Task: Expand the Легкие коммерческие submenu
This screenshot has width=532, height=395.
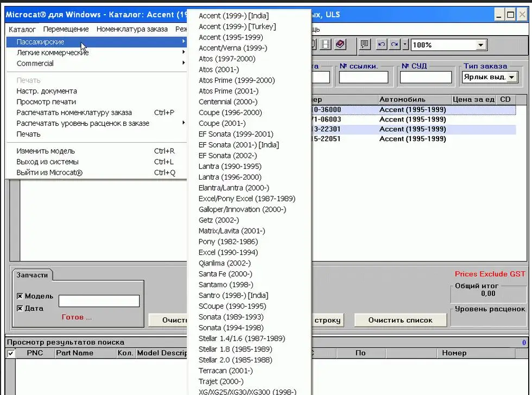Action: click(97, 53)
